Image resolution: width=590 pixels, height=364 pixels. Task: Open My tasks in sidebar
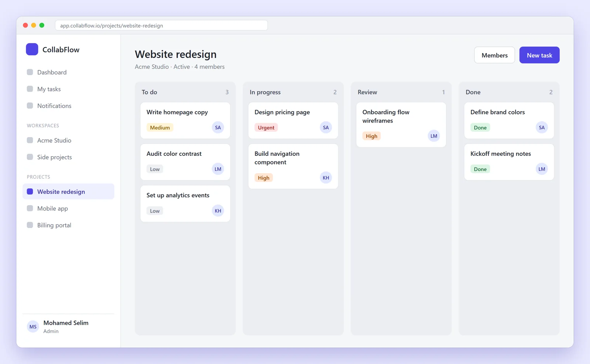(68, 89)
